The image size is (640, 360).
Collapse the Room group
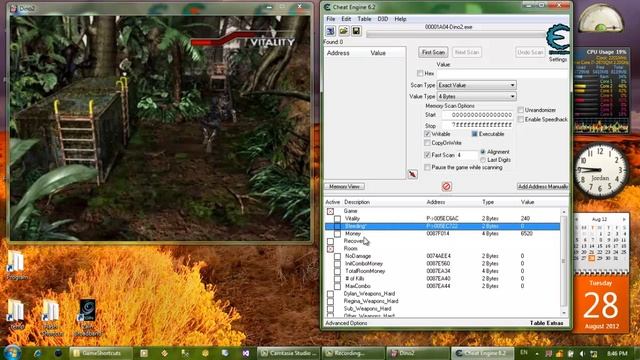click(x=330, y=249)
